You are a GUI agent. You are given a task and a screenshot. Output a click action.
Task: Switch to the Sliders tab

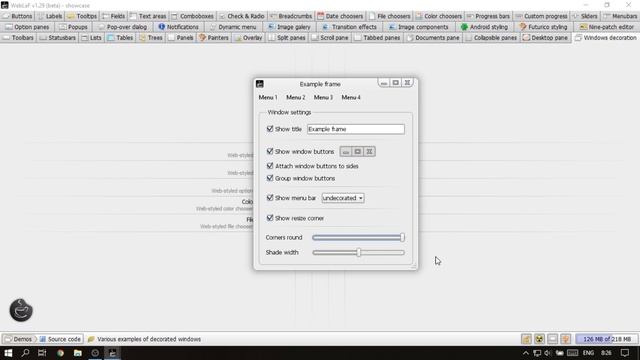(x=585, y=16)
